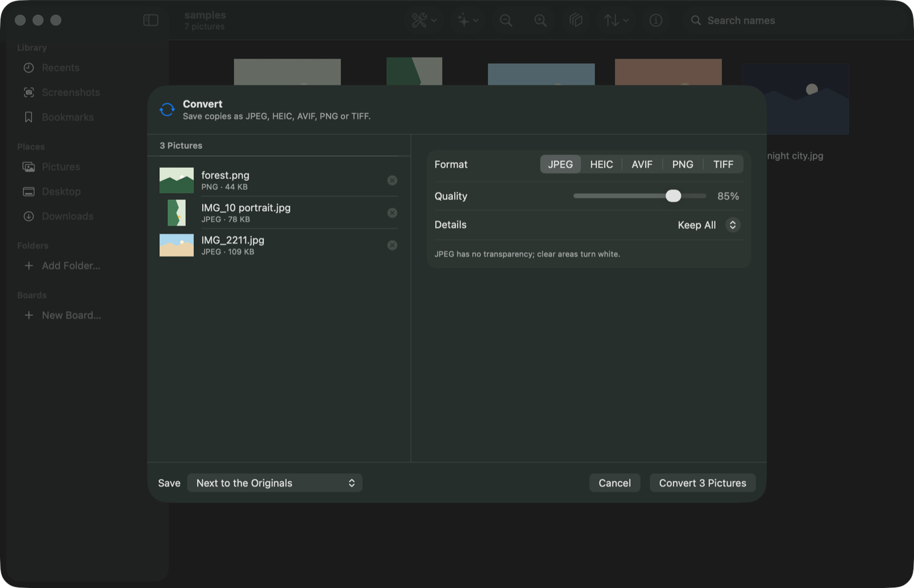Click the Quality slider handle
The image size is (914, 588).
pyautogui.click(x=674, y=196)
